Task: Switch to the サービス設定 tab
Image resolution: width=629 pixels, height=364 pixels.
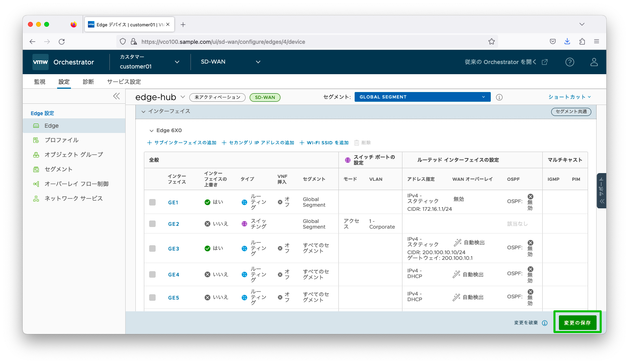Action: (124, 82)
